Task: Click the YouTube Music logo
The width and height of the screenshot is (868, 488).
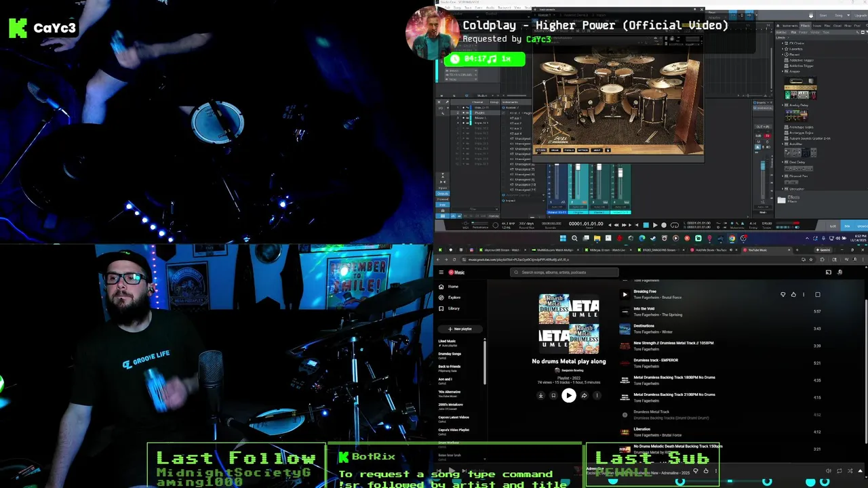Action: pos(456,272)
